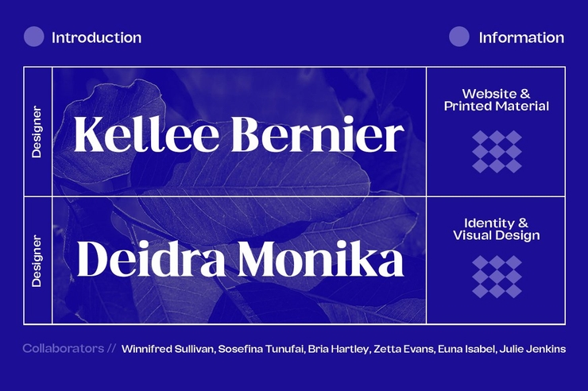Screen dimensions: 588x391
Task: Select collaborator Zetta Evans
Action: pos(403,349)
